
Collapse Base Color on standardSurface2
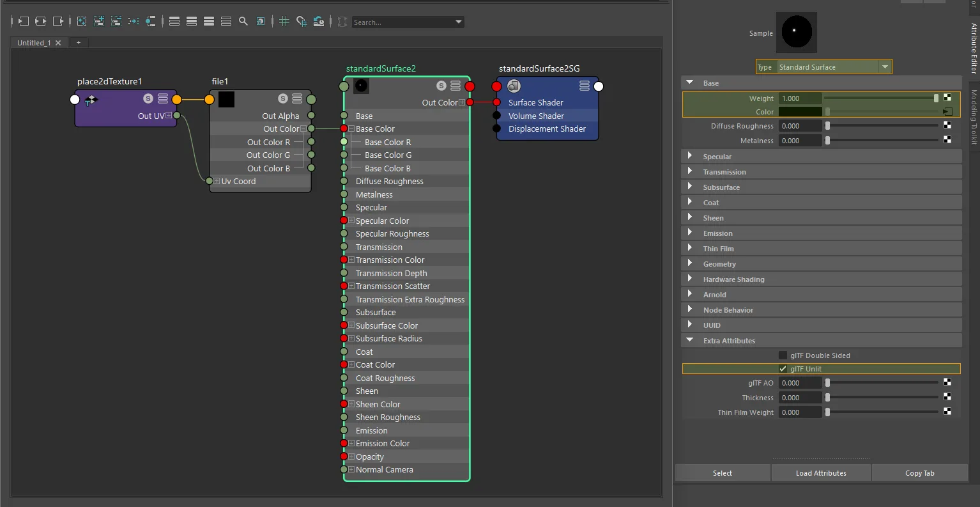click(x=351, y=129)
